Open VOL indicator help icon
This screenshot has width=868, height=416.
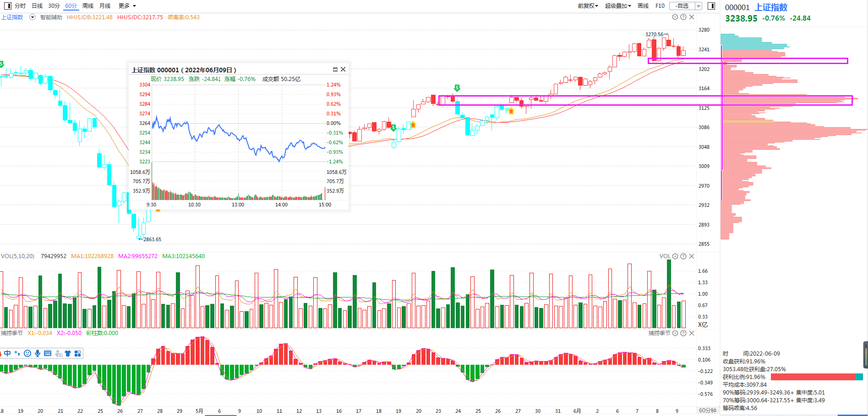[683, 256]
